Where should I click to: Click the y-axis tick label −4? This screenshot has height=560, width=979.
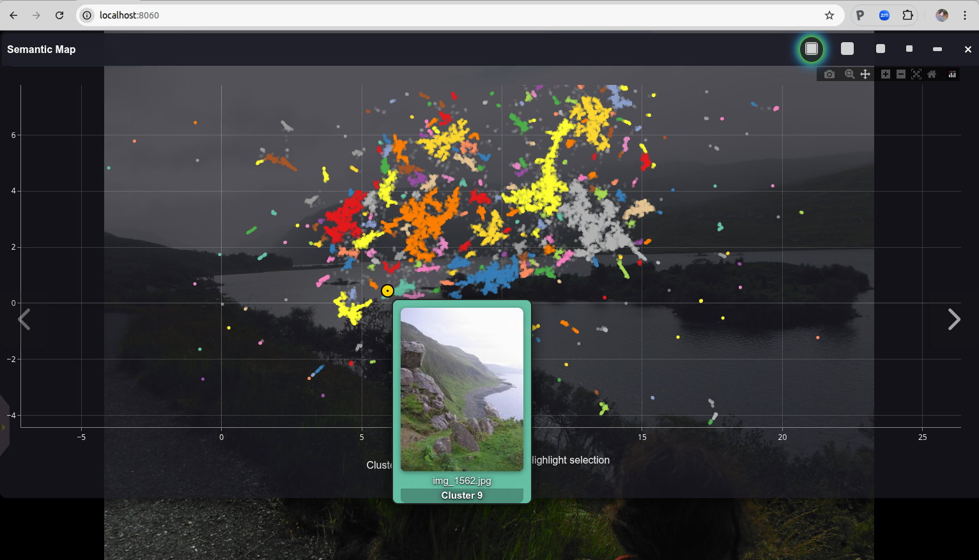pos(12,416)
